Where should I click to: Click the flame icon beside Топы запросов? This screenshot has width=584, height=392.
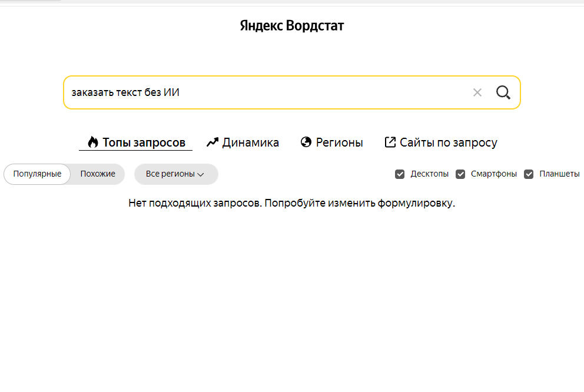point(92,142)
